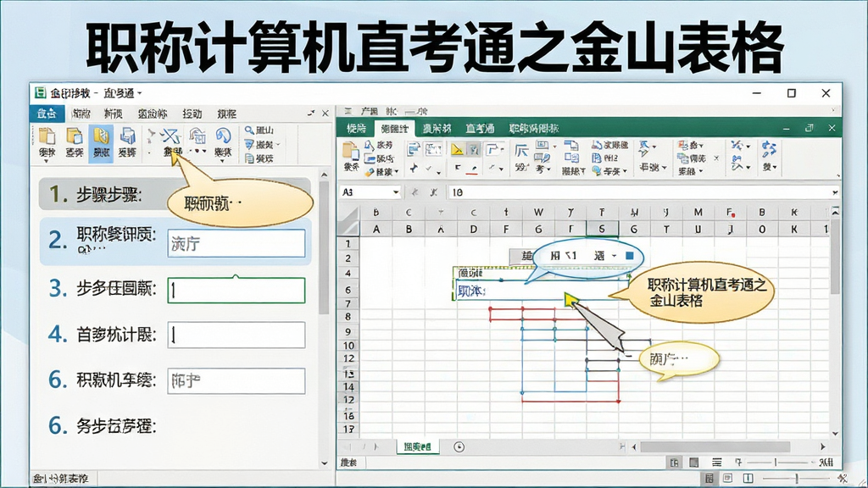Viewport: 868px width, 488px height.
Task: Expand the formula bar using its right-end arrow
Action: [x=835, y=192]
